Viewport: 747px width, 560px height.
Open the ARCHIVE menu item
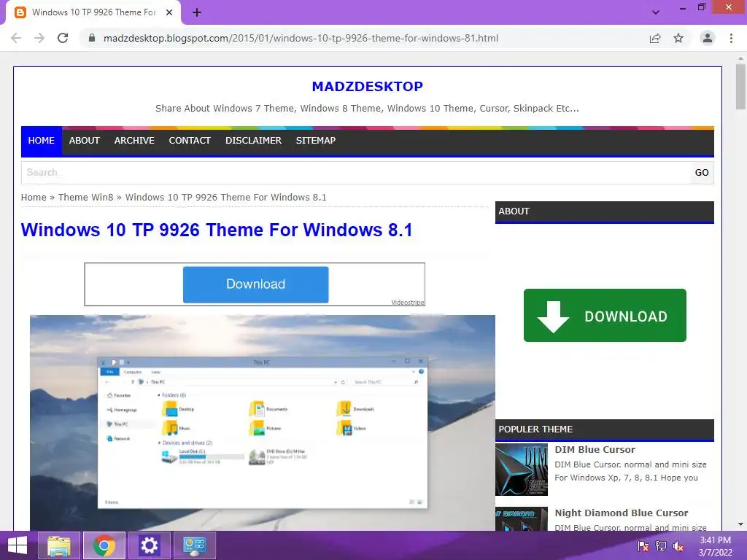click(134, 141)
